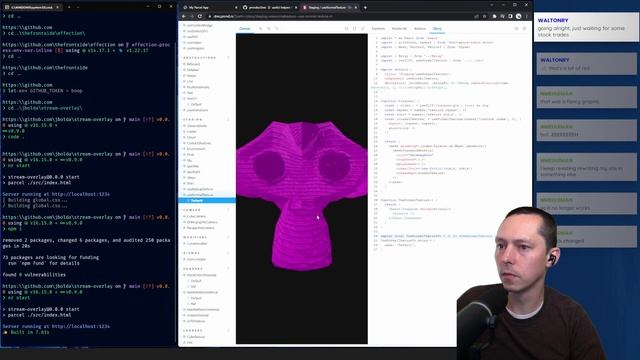
Task: Collapse the Gizmos section header
Action: click(192, 253)
